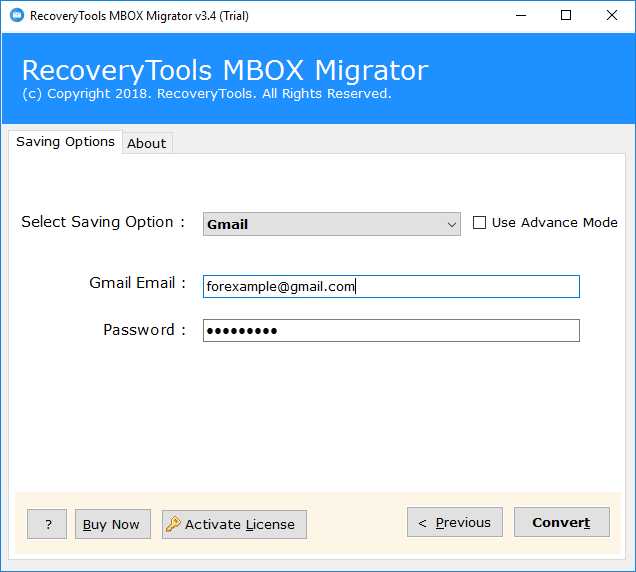
Task: Maximize the MBOX Migrator window
Action: tap(566, 16)
